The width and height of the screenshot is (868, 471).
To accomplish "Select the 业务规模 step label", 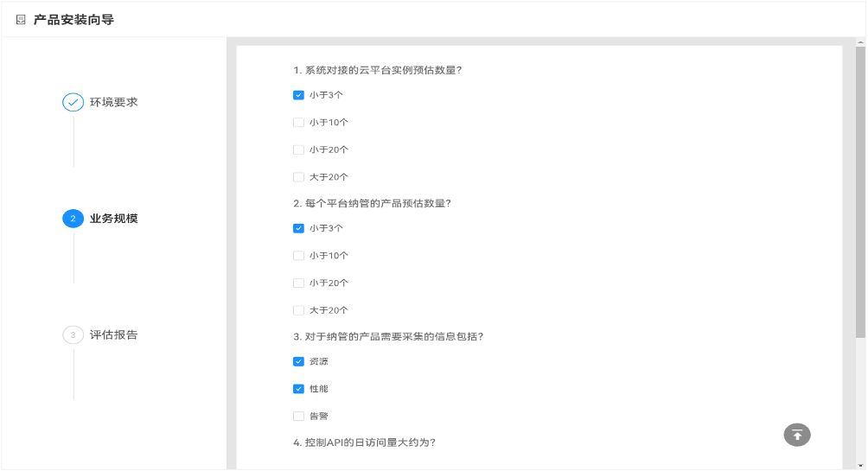I will 113,219.
